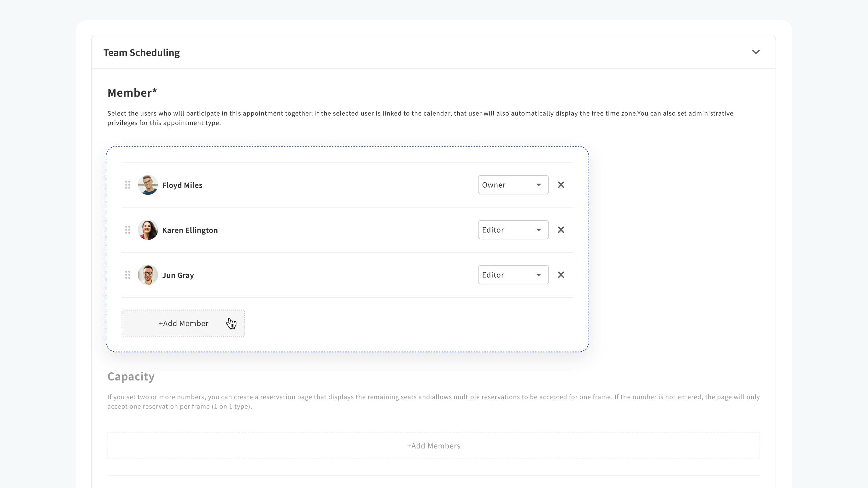Click the +Add Members button under Capacity
Screen dimensions: 868x488
(434, 446)
